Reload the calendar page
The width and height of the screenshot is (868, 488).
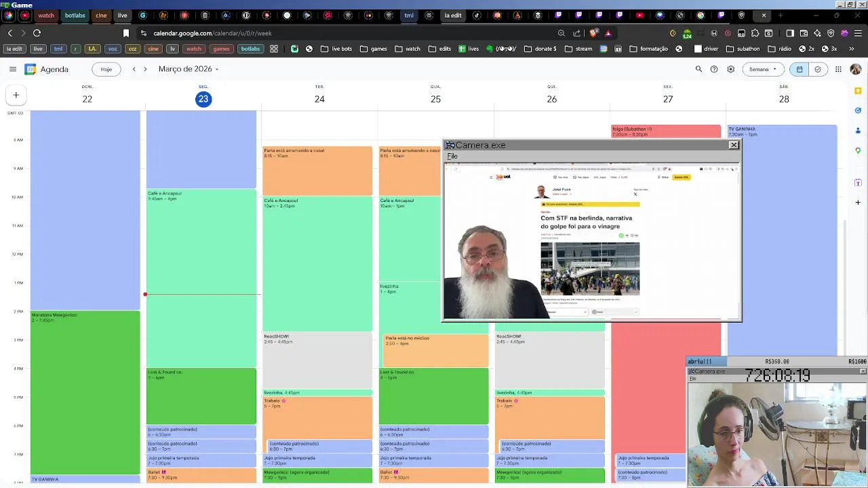pyautogui.click(x=37, y=33)
